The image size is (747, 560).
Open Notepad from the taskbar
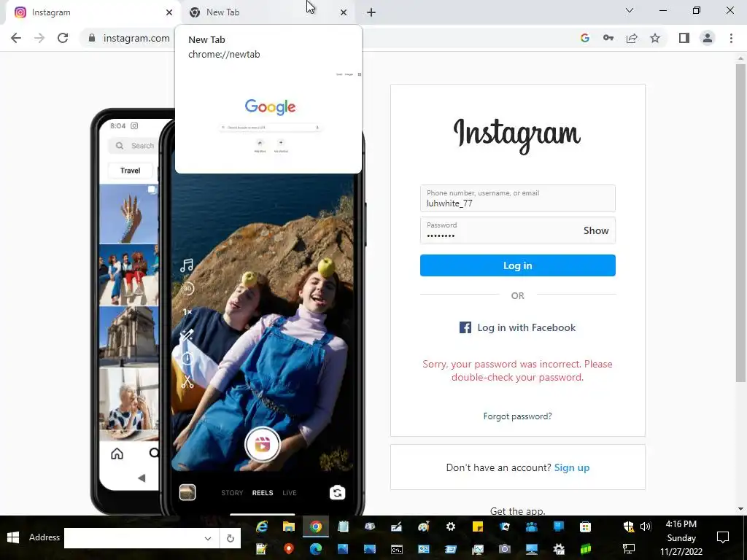(x=343, y=526)
